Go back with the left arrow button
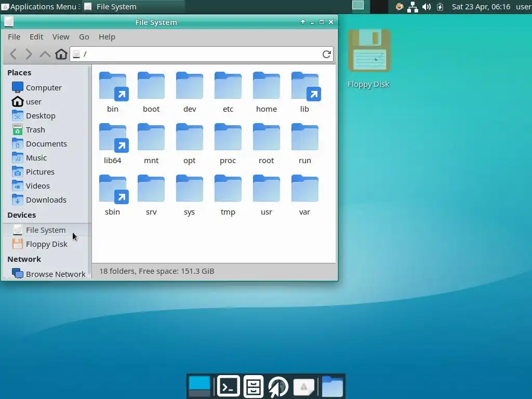The height and width of the screenshot is (399, 532). [13, 54]
